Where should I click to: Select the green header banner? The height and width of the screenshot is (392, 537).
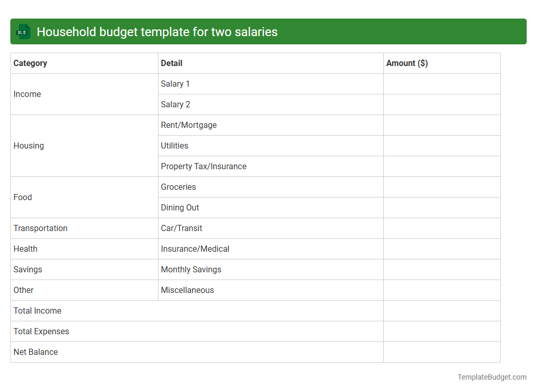[x=268, y=31]
